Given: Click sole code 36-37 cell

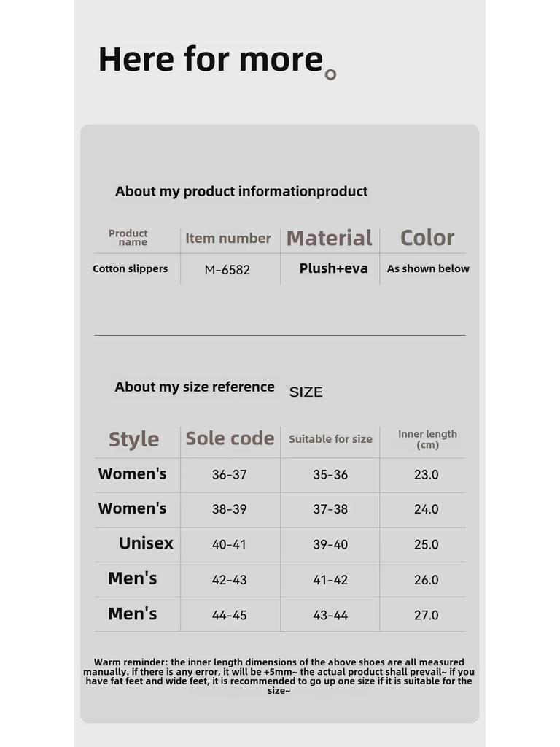Looking at the screenshot, I should [230, 475].
